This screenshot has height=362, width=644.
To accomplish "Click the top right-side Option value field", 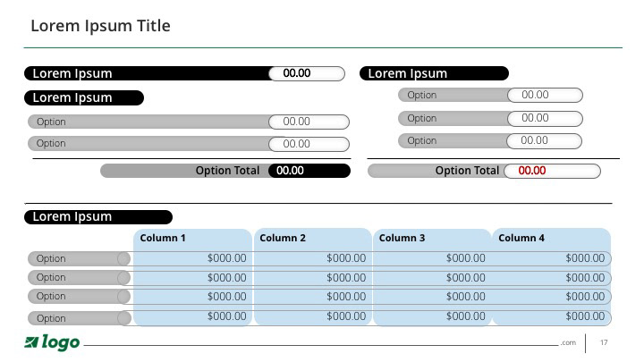I will [x=545, y=96].
